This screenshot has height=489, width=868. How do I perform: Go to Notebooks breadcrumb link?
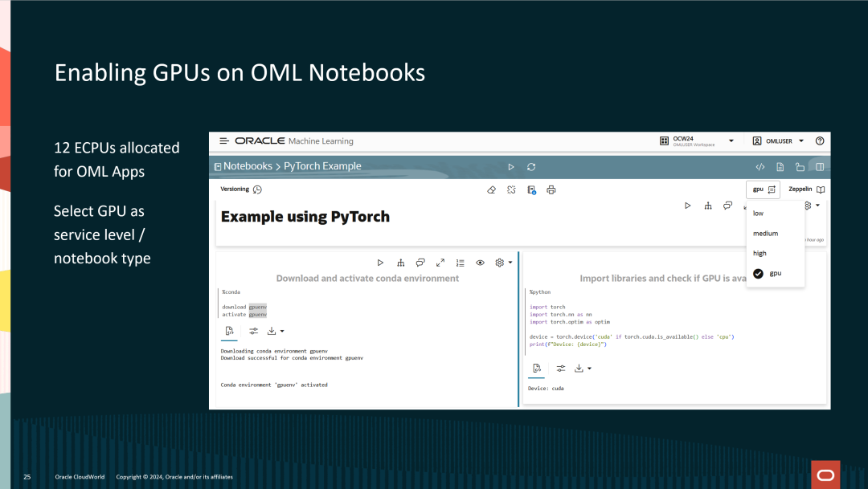[x=248, y=166]
